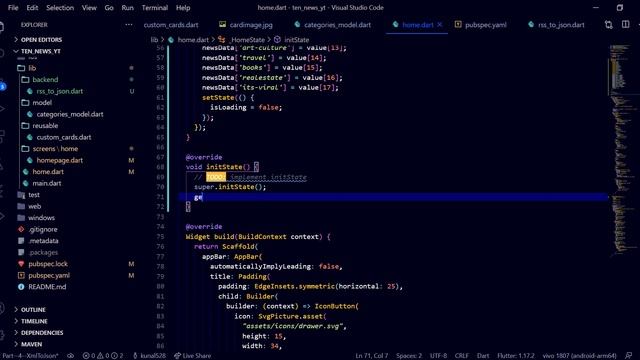Image resolution: width=640 pixels, height=360 pixels.
Task: Collapse the model folder
Action: pos(42,103)
